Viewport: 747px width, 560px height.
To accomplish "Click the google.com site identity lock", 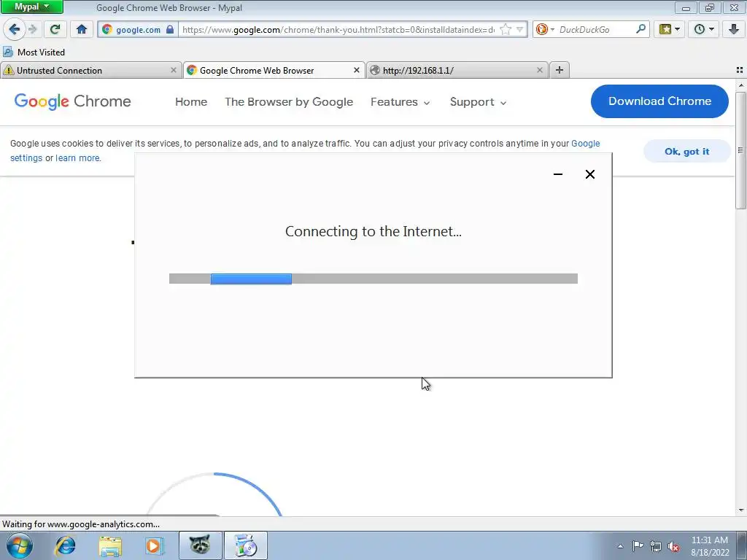I will (170, 29).
